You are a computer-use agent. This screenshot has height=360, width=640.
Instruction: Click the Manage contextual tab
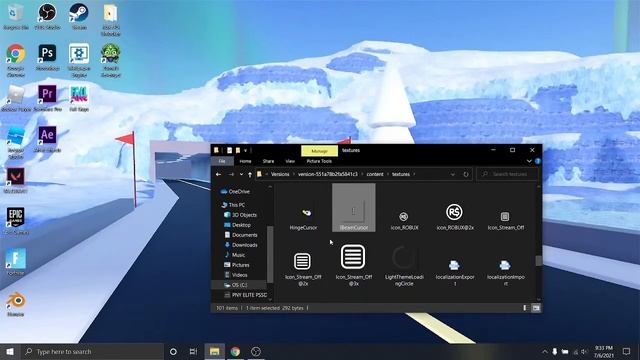point(319,151)
